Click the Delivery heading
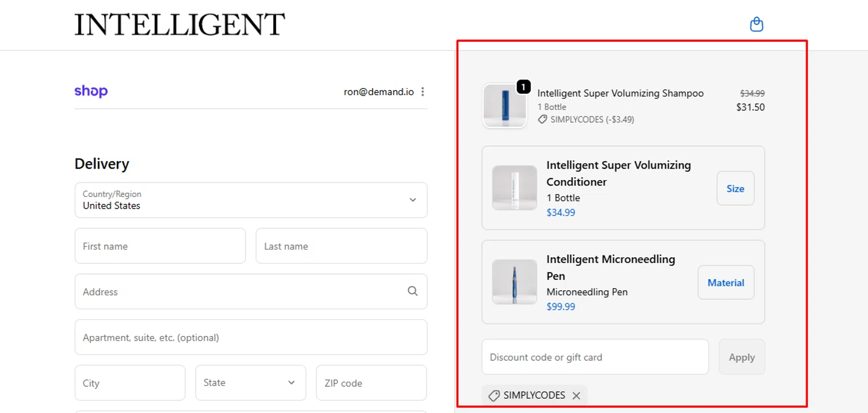The image size is (868, 413). pos(102,164)
